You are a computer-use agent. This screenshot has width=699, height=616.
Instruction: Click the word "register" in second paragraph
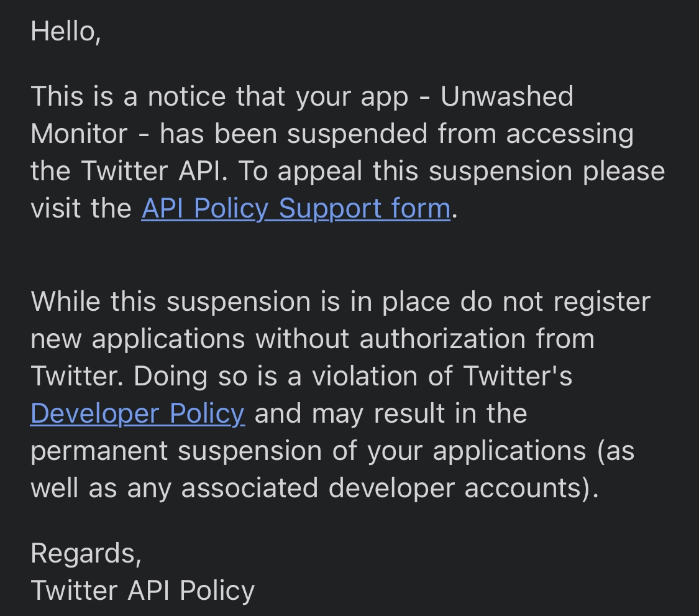point(602,303)
